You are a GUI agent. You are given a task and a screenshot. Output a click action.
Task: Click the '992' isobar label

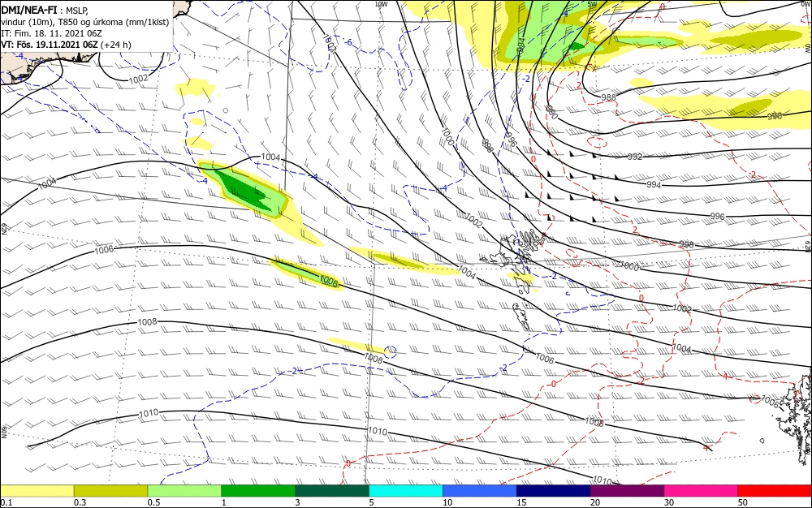(635, 157)
